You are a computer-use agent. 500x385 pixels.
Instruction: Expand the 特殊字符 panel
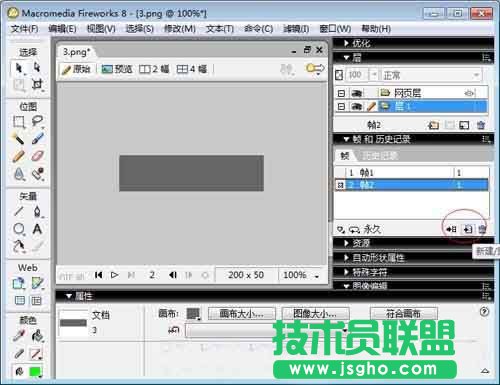pyautogui.click(x=346, y=272)
